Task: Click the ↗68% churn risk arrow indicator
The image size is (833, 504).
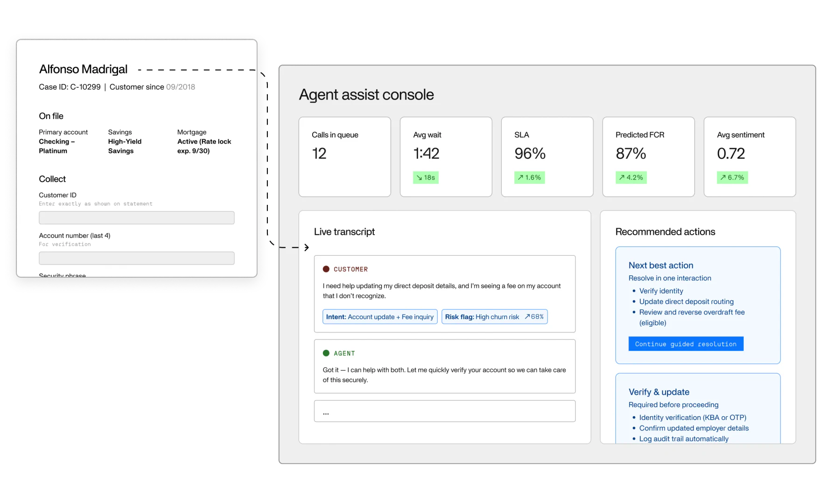Action: coord(535,316)
